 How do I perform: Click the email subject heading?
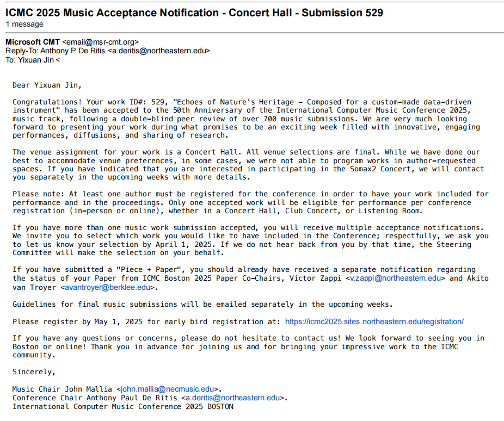[x=194, y=13]
